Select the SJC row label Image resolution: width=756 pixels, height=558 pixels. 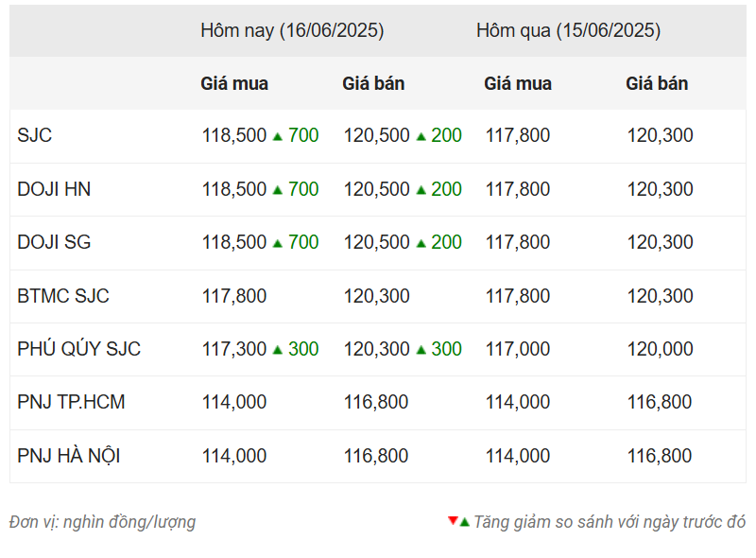(x=34, y=135)
